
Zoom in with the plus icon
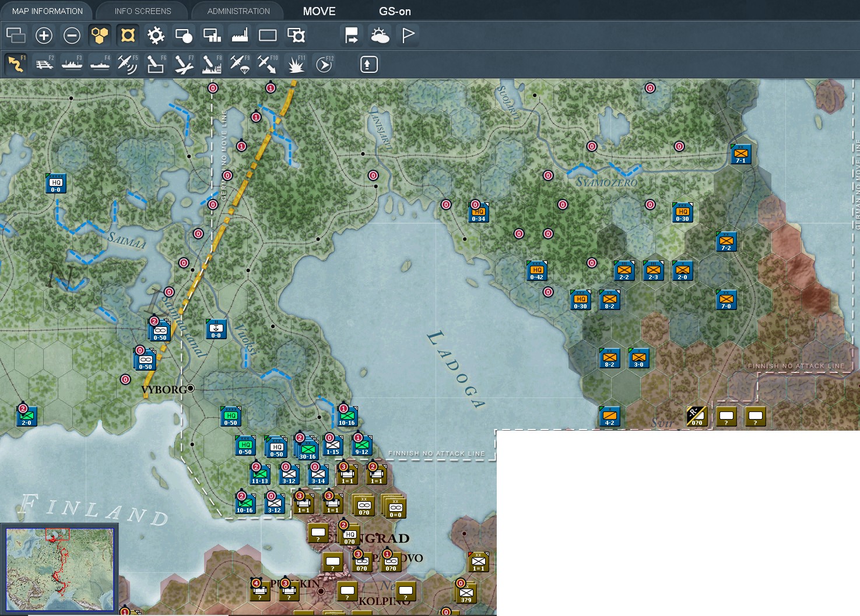pyautogui.click(x=44, y=36)
